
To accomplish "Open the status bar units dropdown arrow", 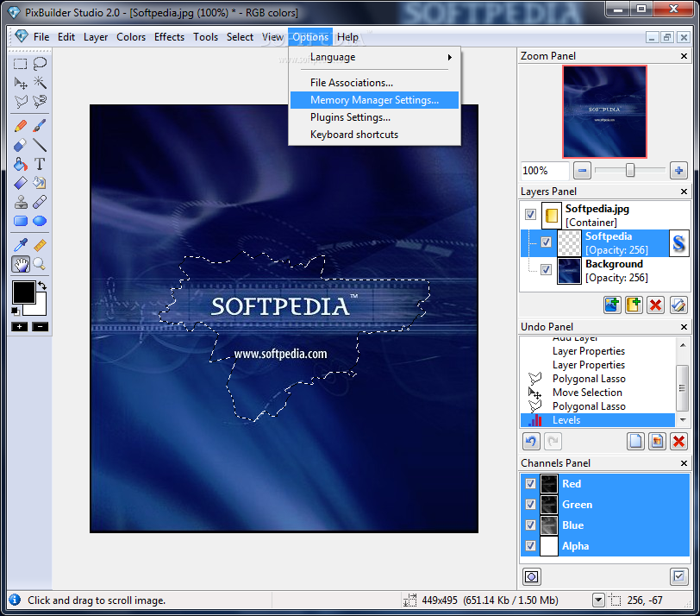I will [598, 600].
